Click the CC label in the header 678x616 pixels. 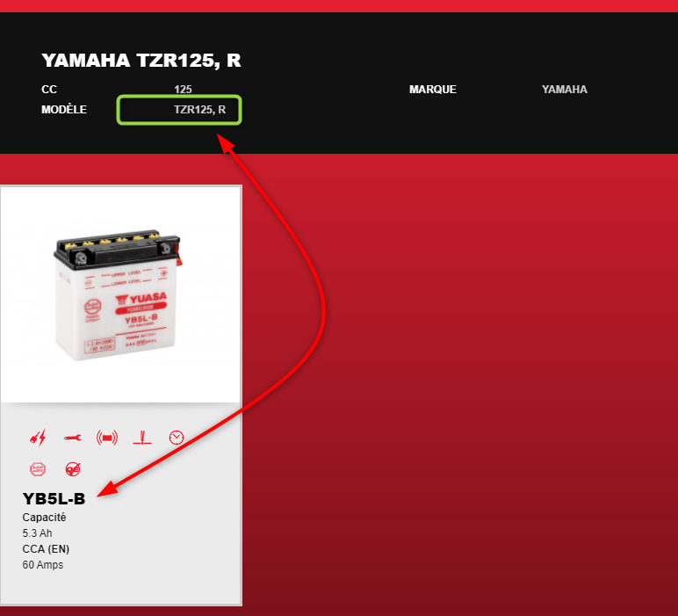[x=49, y=90]
